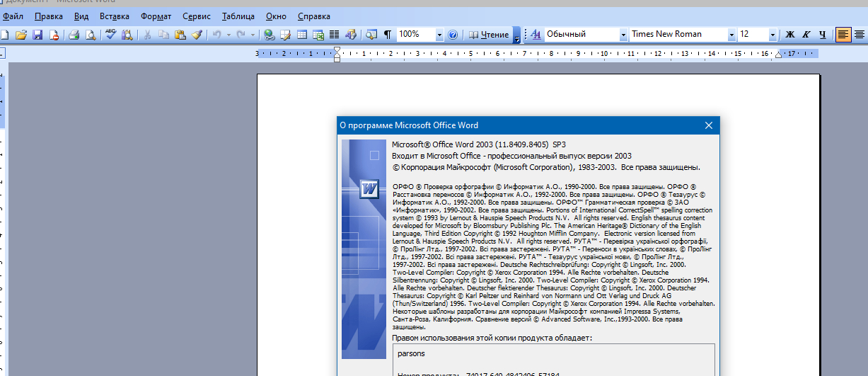
Task: Open Tables and Borders toolbar
Action: pos(286,34)
